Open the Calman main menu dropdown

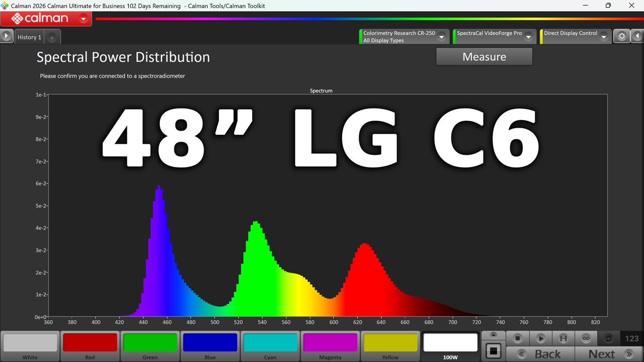coord(84,19)
